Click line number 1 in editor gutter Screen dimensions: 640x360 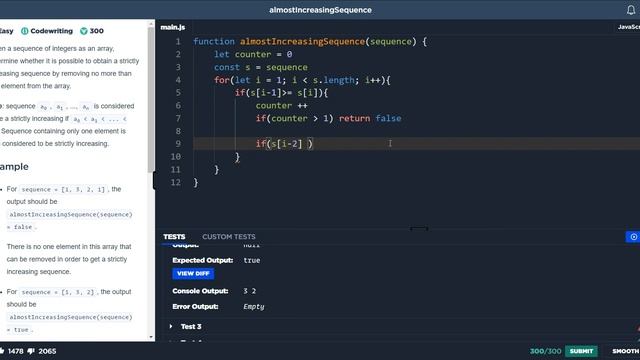click(178, 42)
